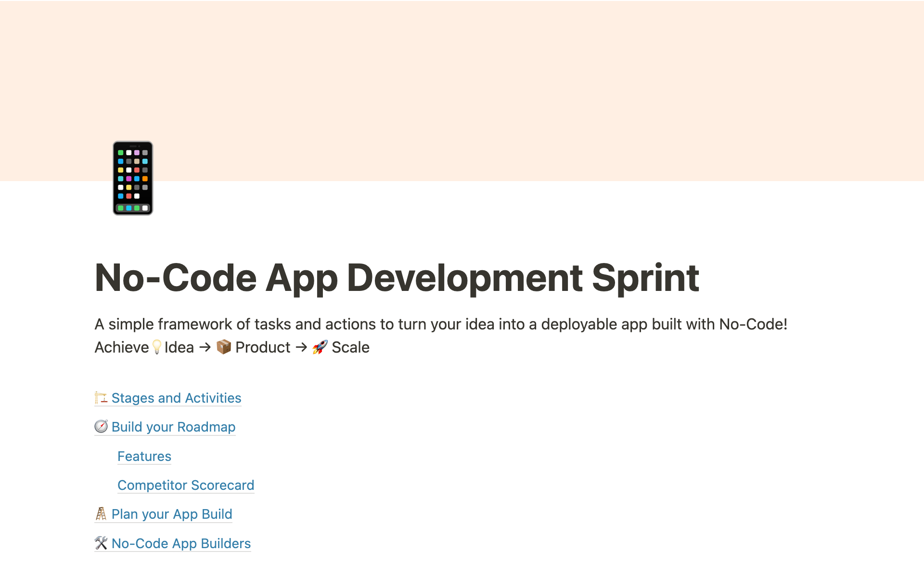Open the Plan your App Build link

tap(172, 514)
